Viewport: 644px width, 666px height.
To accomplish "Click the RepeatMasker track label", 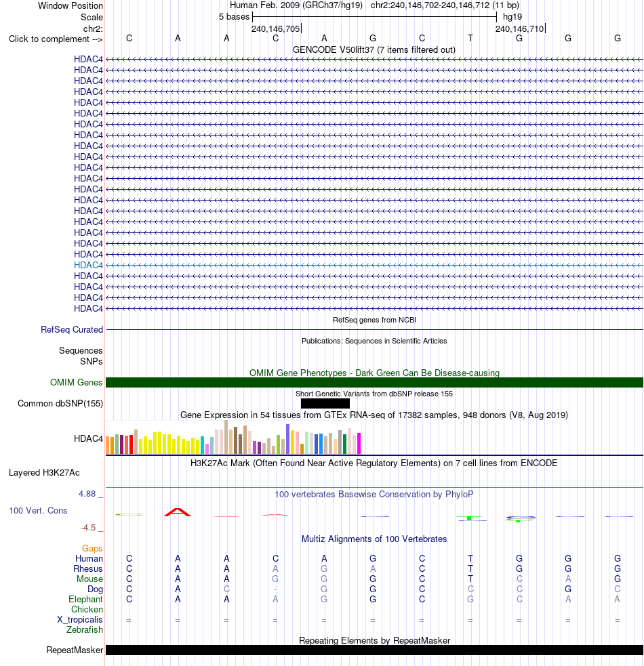I will (75, 650).
